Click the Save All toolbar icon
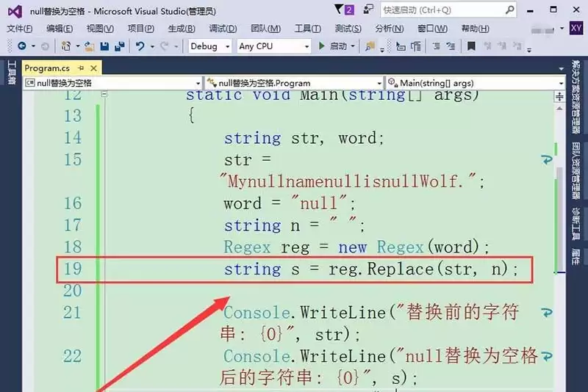The width and height of the screenshot is (588, 392). (x=120, y=46)
